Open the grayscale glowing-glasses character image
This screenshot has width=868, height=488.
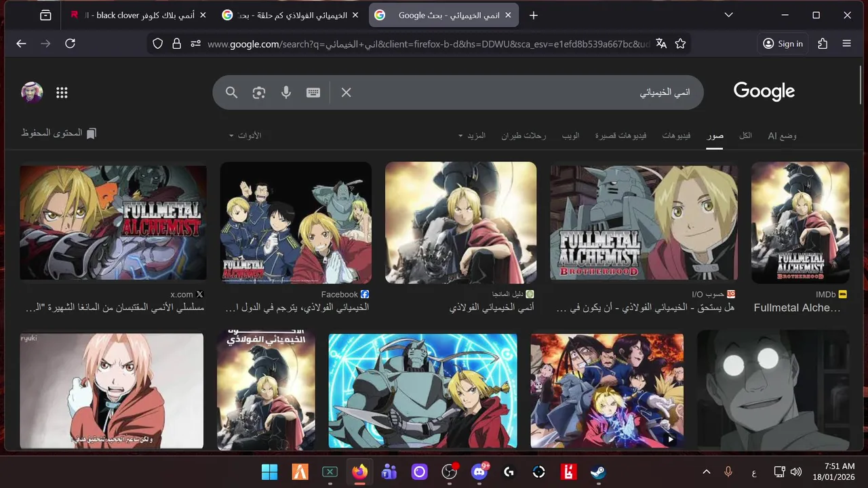[773, 390]
